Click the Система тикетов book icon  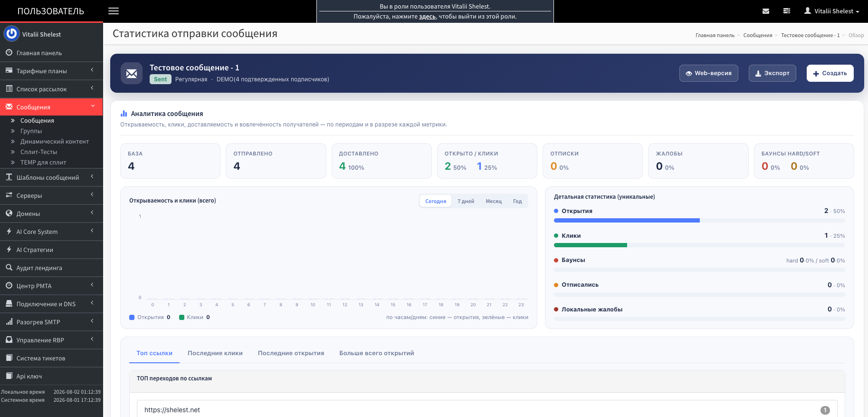9,358
